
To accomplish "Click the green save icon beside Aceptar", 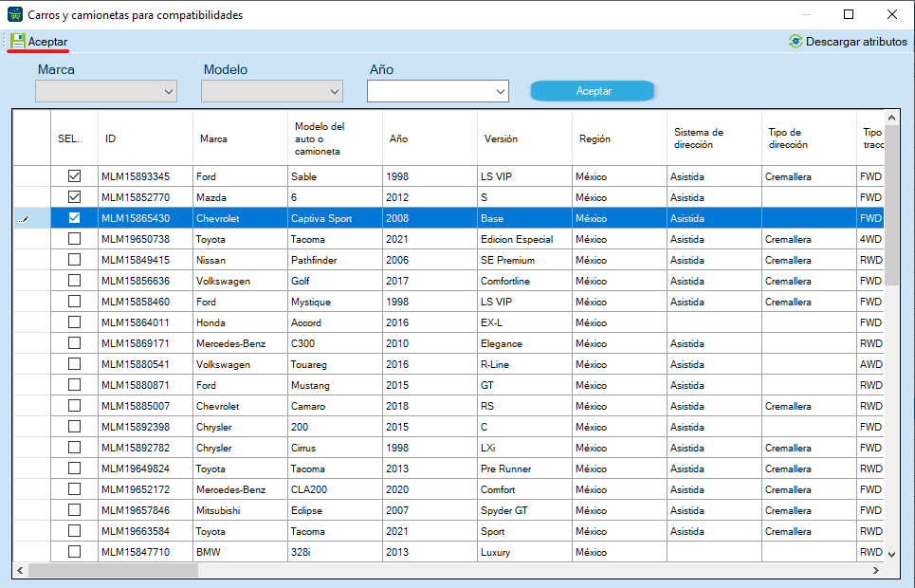I will coord(17,42).
